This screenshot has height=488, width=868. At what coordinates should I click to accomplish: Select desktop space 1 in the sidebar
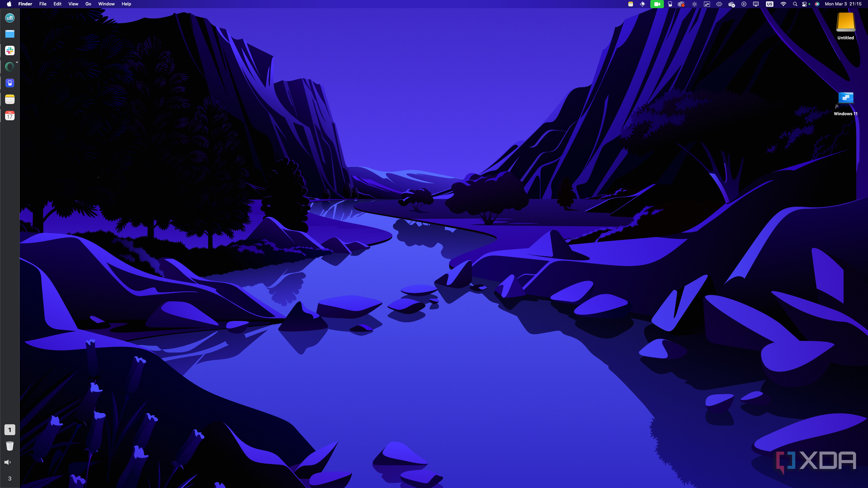9,430
